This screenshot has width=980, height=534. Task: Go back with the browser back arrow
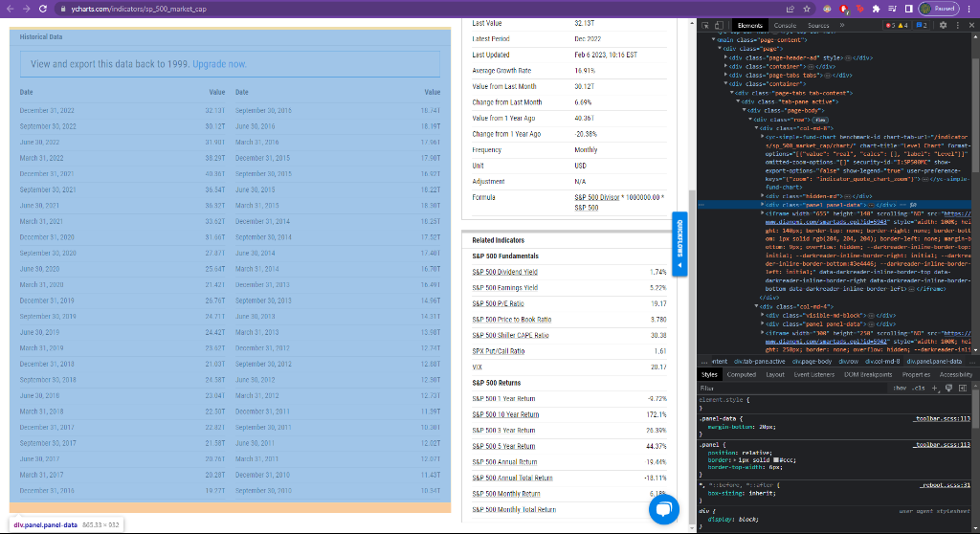click(10, 9)
